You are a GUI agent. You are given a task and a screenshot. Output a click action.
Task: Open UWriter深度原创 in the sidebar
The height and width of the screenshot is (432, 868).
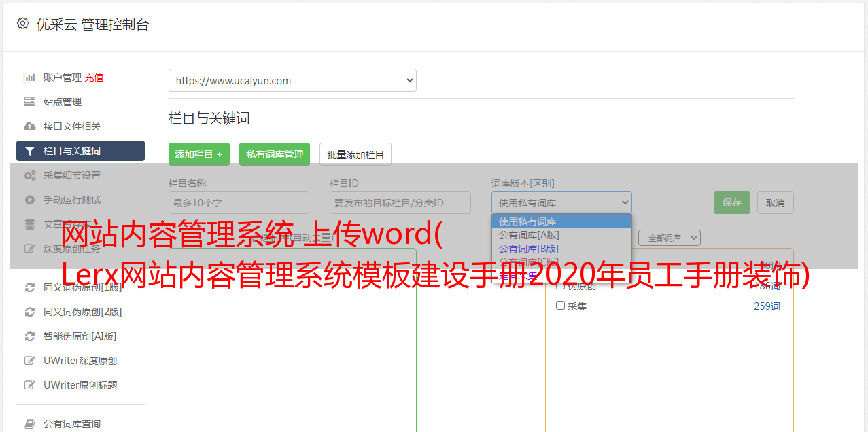pos(80,361)
